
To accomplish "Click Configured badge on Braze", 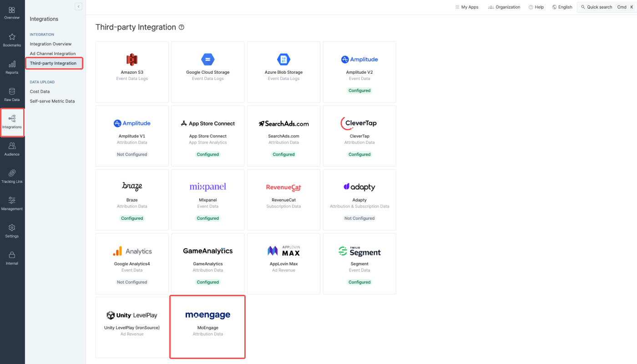I will pos(132,218).
